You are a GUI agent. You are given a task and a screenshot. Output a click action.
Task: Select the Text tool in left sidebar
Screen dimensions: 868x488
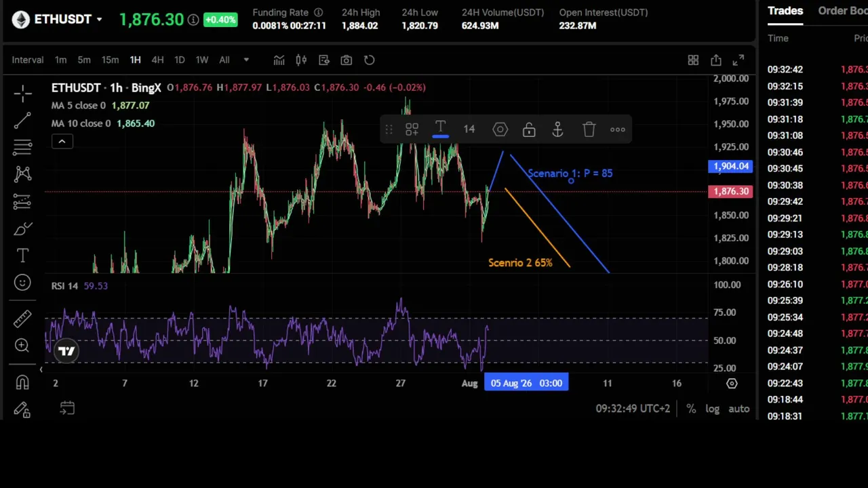click(x=22, y=256)
